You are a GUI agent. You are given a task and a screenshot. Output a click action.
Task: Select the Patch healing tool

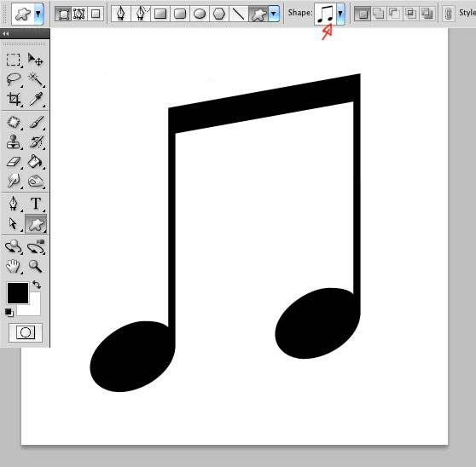click(x=14, y=123)
